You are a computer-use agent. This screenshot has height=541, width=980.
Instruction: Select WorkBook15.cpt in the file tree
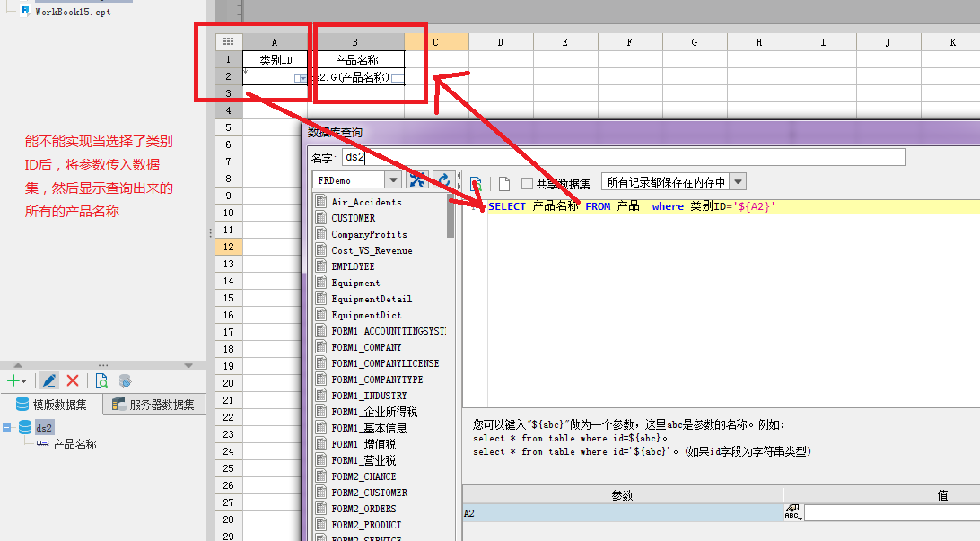point(73,12)
